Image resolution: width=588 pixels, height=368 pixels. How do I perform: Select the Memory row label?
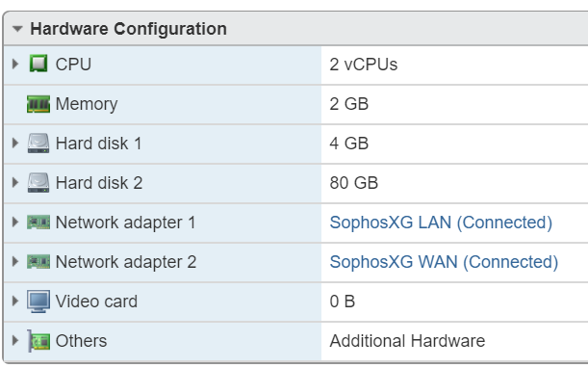[x=87, y=104]
